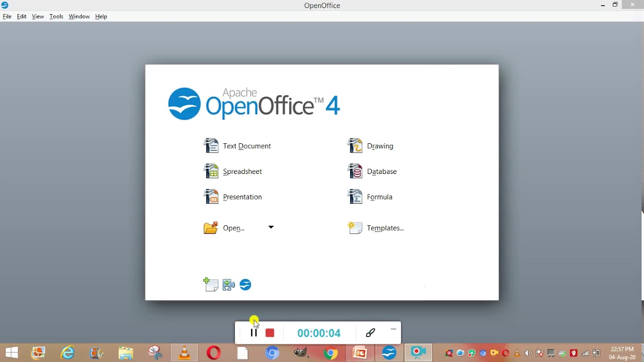Open VLC media player from the taskbar
The width and height of the screenshot is (644, 362).
tap(185, 353)
